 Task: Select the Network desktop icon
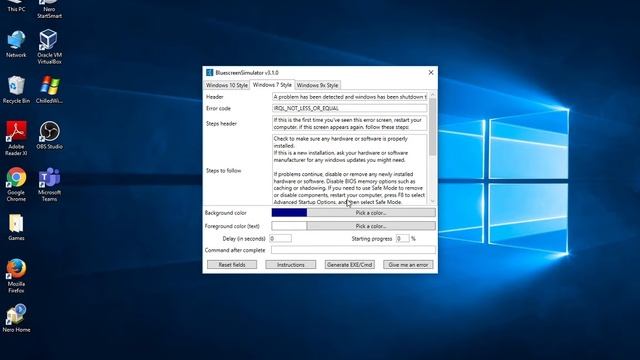(16, 44)
